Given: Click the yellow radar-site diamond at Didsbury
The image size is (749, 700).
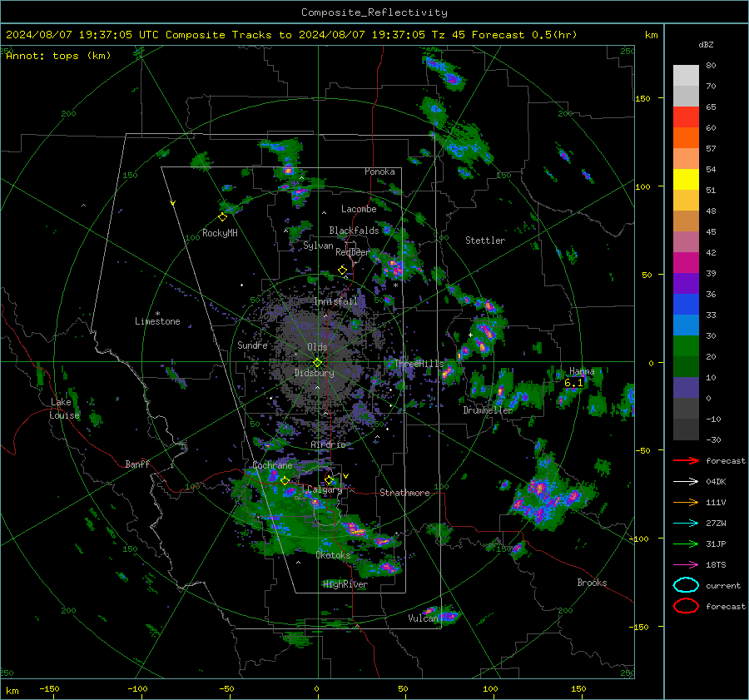Looking at the screenshot, I should pyautogui.click(x=317, y=363).
